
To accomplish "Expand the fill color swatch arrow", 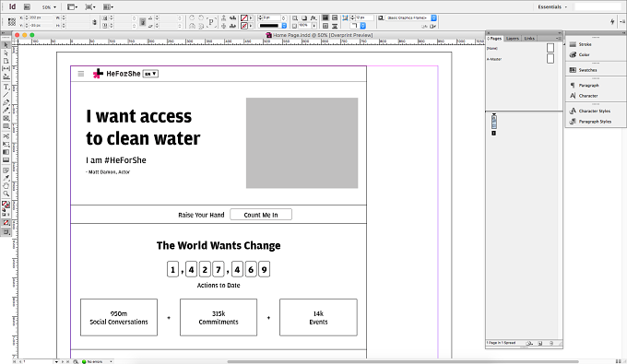I will (x=251, y=18).
